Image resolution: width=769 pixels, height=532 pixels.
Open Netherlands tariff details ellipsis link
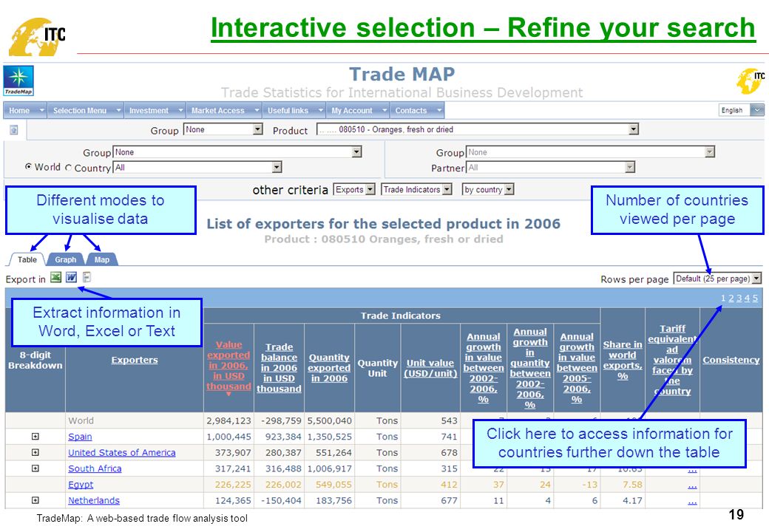click(692, 501)
